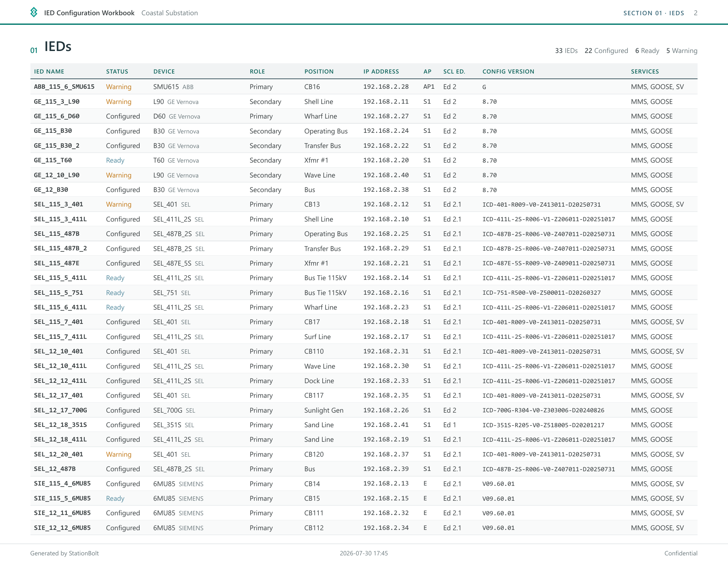Click the StationBolt logo icon in header
This screenshot has height=563, width=728.
[x=34, y=12]
